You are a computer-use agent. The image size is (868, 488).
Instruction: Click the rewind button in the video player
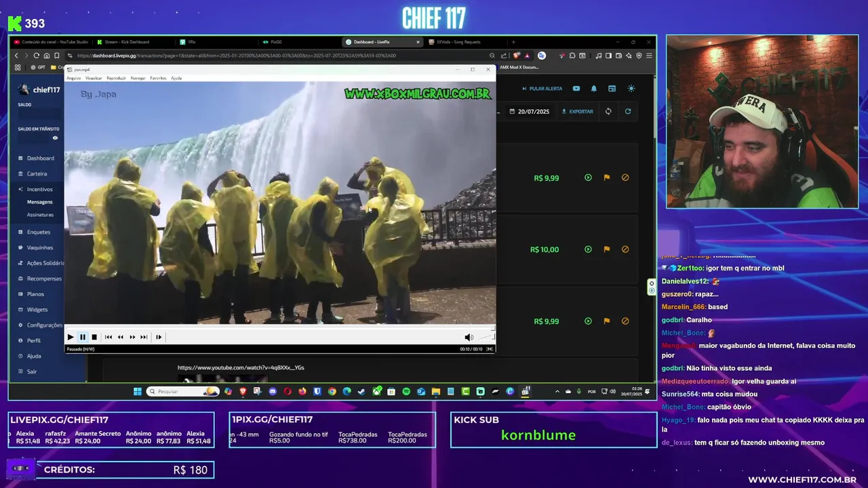pyautogui.click(x=121, y=337)
